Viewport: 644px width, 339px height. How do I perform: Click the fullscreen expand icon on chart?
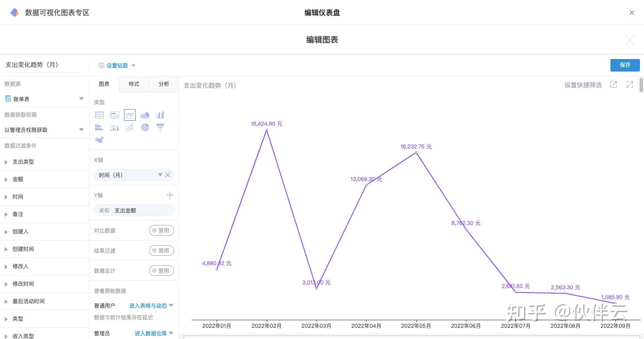click(x=630, y=85)
